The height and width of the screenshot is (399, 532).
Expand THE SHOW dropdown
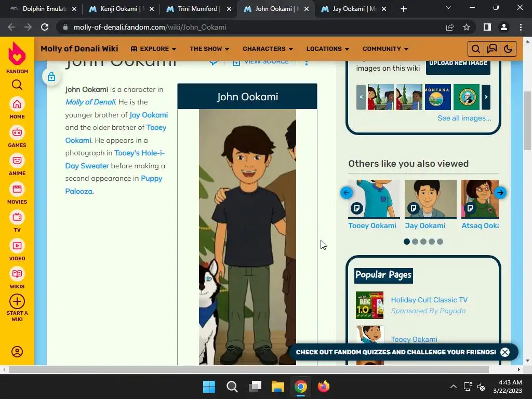point(209,49)
